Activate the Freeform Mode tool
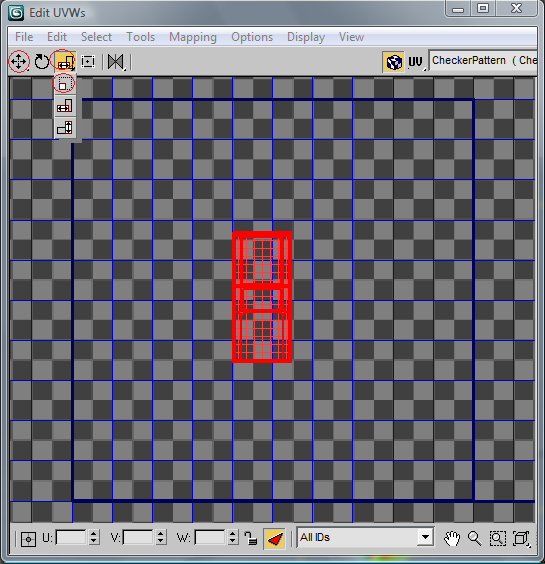 88,62
